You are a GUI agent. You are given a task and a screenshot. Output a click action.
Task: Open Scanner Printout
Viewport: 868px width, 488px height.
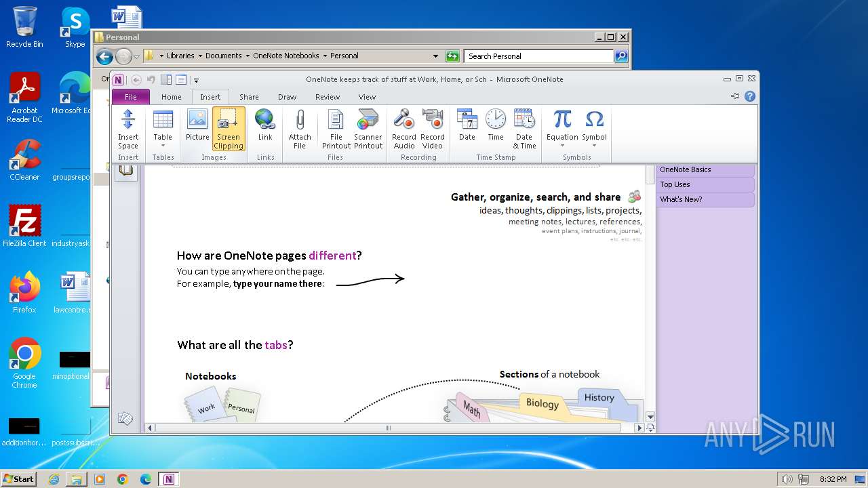pyautogui.click(x=368, y=129)
